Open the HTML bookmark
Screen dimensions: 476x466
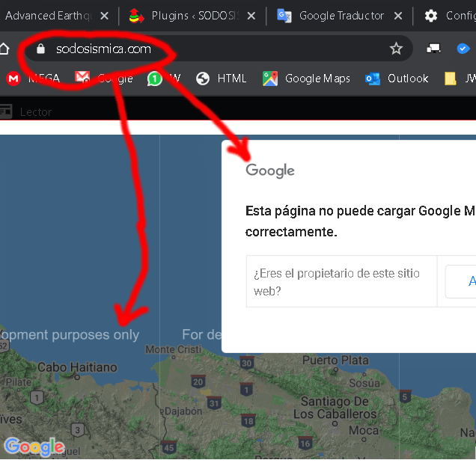click(221, 79)
